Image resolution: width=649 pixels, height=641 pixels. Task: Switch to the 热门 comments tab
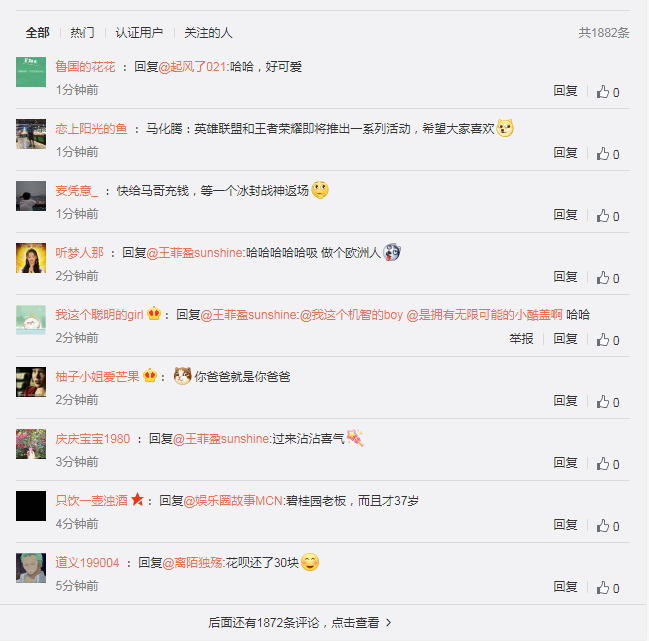point(82,33)
